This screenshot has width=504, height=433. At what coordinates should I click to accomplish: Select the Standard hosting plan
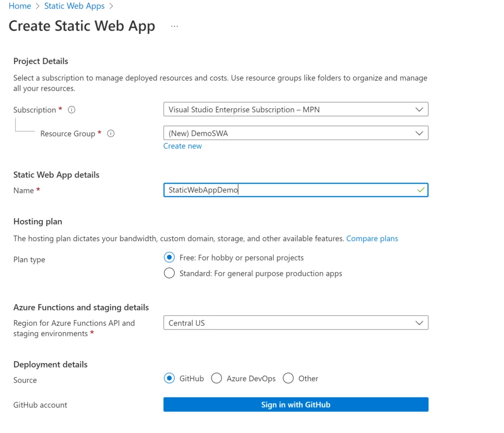coord(169,273)
